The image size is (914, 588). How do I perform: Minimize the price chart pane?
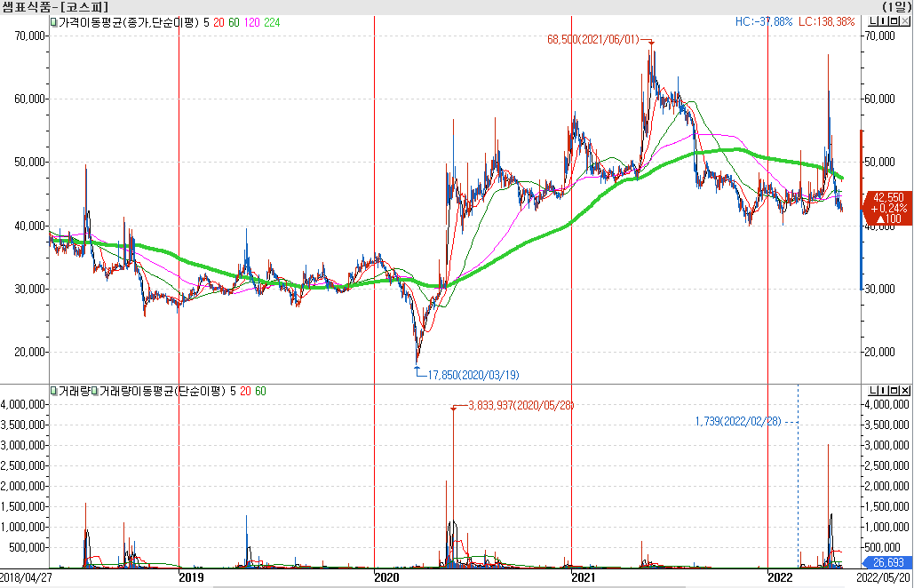point(873,22)
